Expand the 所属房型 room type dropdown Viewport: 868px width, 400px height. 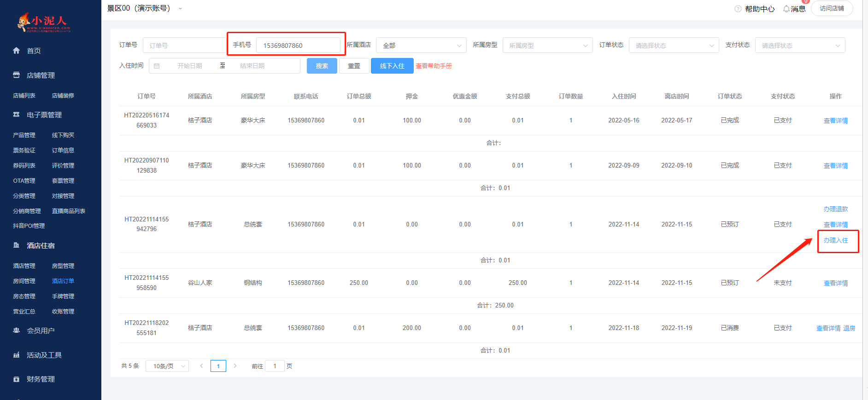click(547, 46)
